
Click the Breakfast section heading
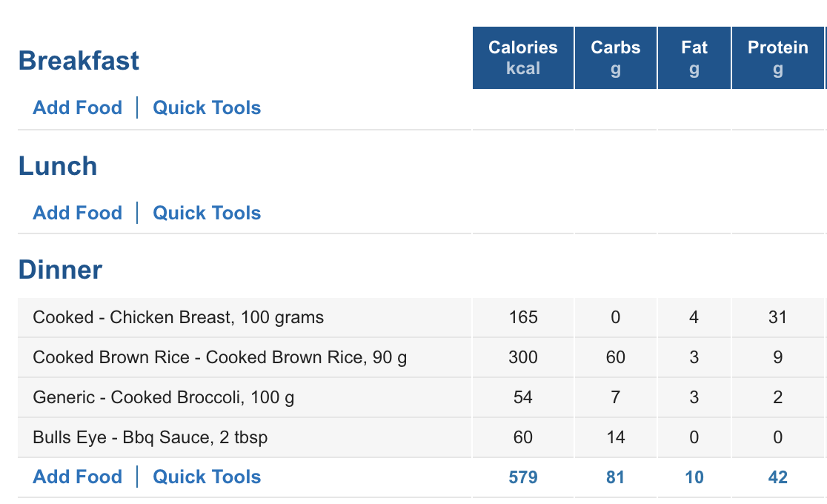click(79, 61)
